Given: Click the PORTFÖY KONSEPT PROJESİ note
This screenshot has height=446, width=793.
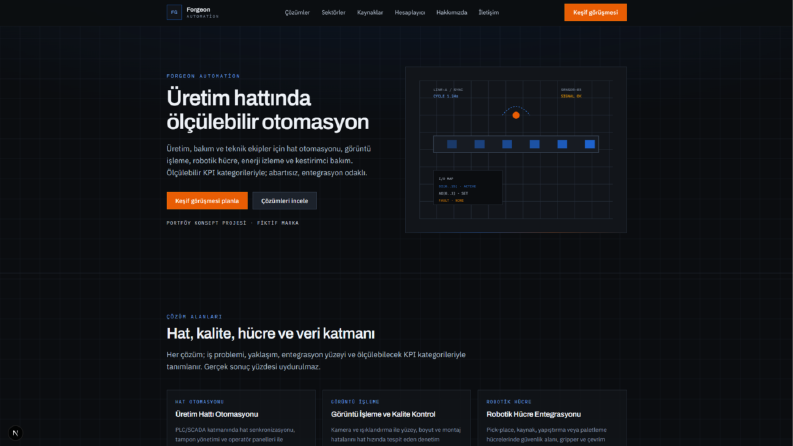Looking at the screenshot, I should [233, 223].
